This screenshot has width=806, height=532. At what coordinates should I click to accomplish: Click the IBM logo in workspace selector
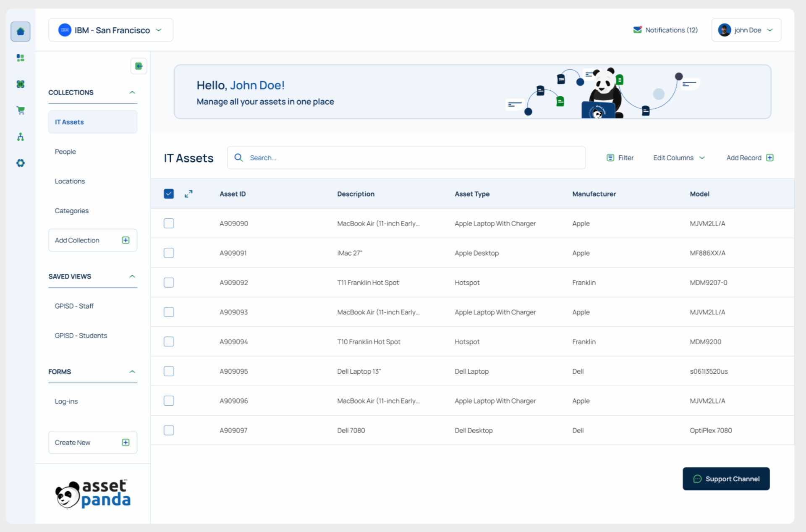pos(65,30)
